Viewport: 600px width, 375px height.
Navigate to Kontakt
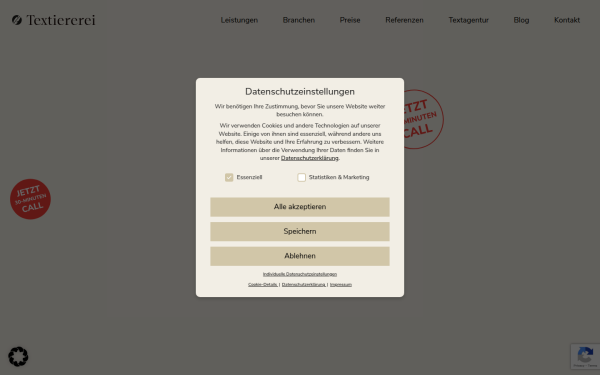pos(567,20)
